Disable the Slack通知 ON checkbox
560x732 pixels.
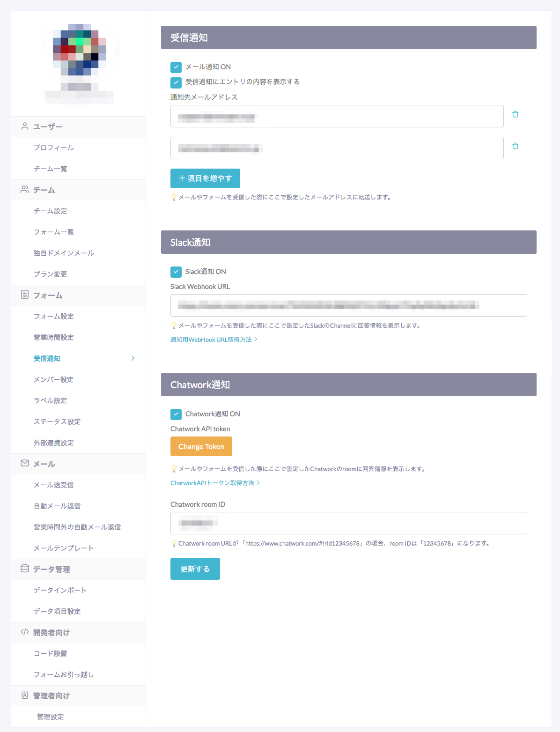coord(176,272)
